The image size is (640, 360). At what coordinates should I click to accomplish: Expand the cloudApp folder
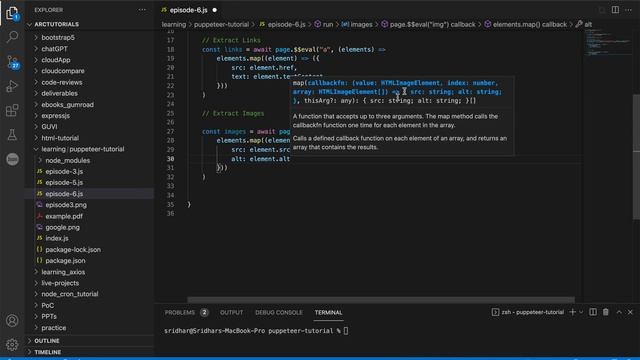(x=56, y=60)
